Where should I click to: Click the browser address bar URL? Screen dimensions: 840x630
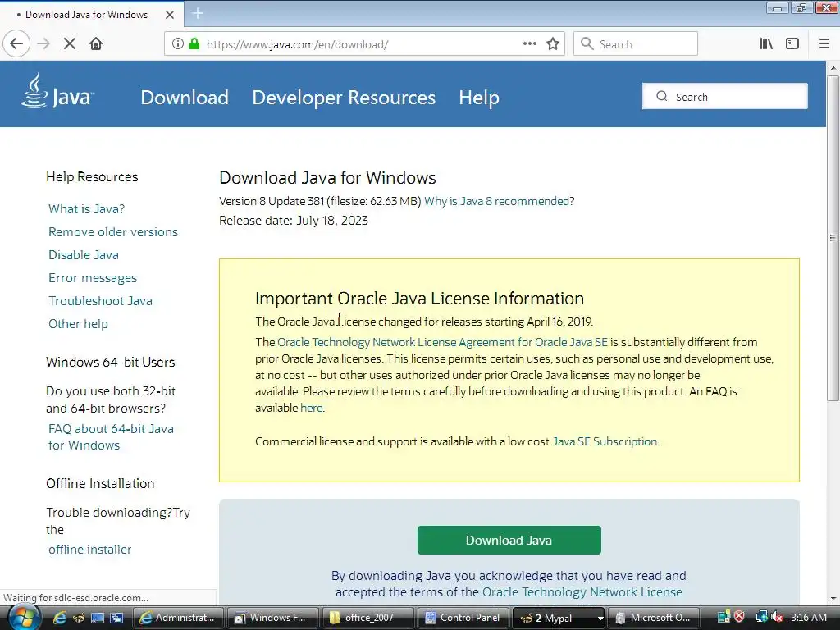tap(297, 44)
